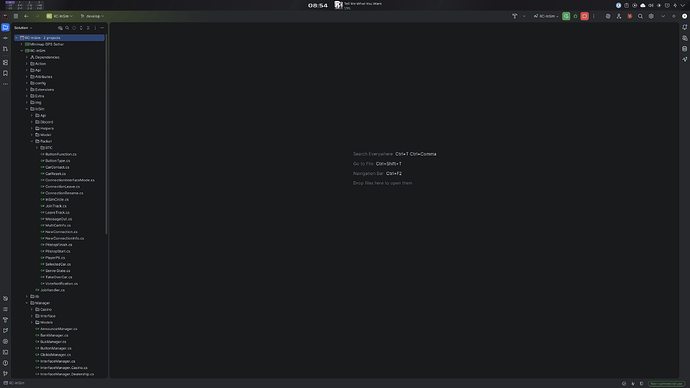Click the main menu hamburger icon

tap(16, 16)
